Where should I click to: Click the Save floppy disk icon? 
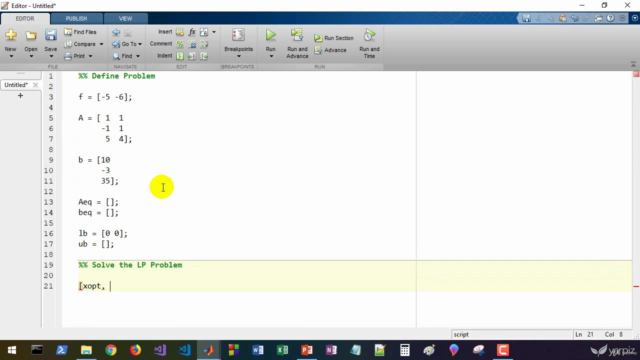tap(51, 35)
